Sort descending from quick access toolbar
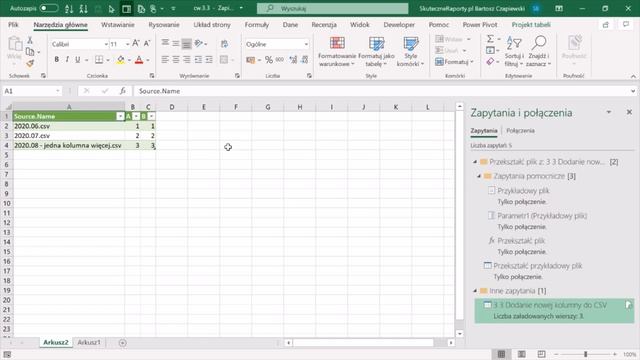The height and width of the screenshot is (360, 640). tap(83, 8)
